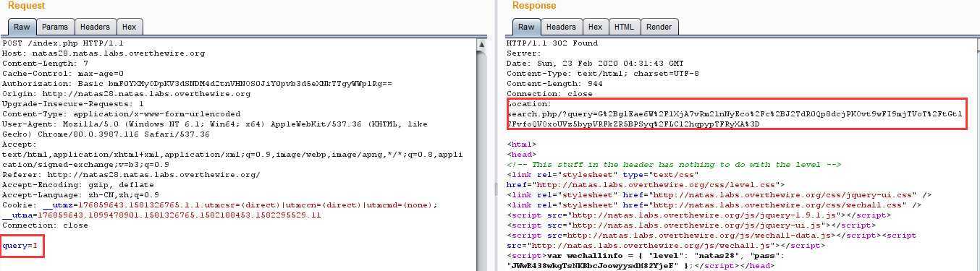Click the POST /index.php HTTP/1.1 request line
This screenshot has height=271, width=980.
[x=54, y=43]
